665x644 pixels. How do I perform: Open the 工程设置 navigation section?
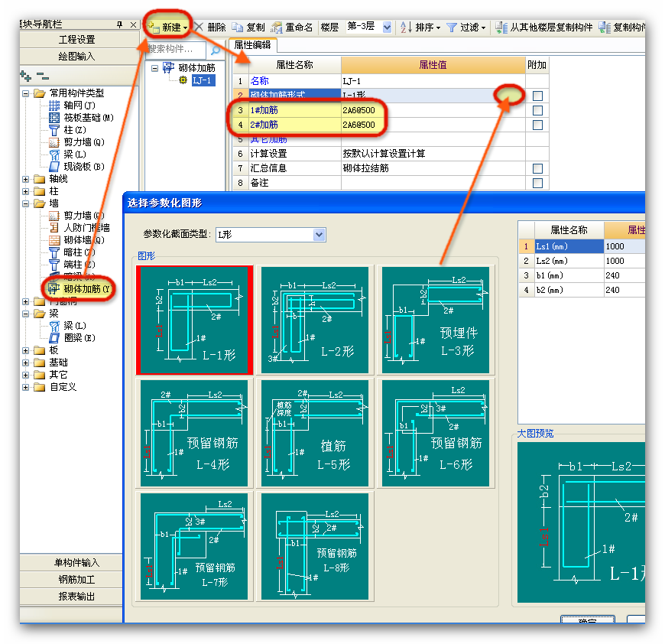click(x=76, y=40)
